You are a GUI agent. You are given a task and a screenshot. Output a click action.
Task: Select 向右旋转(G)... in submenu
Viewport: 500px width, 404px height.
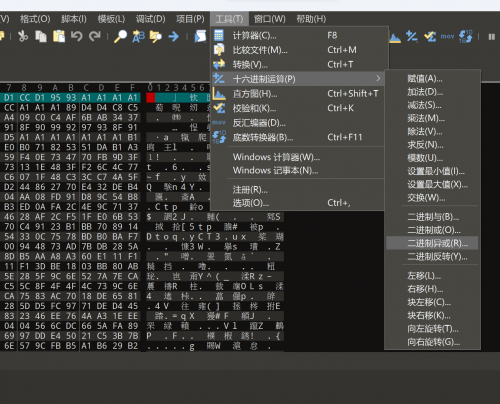tap(432, 342)
